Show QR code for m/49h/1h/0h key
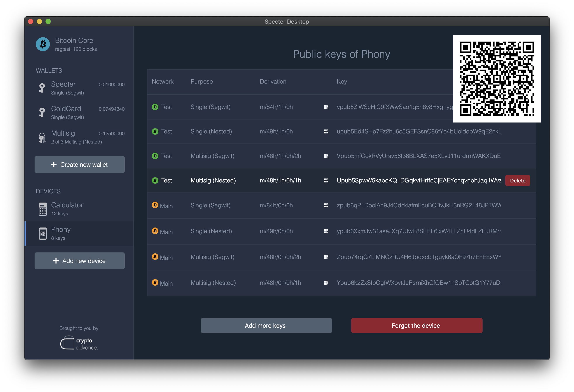The image size is (574, 392). [x=326, y=131]
